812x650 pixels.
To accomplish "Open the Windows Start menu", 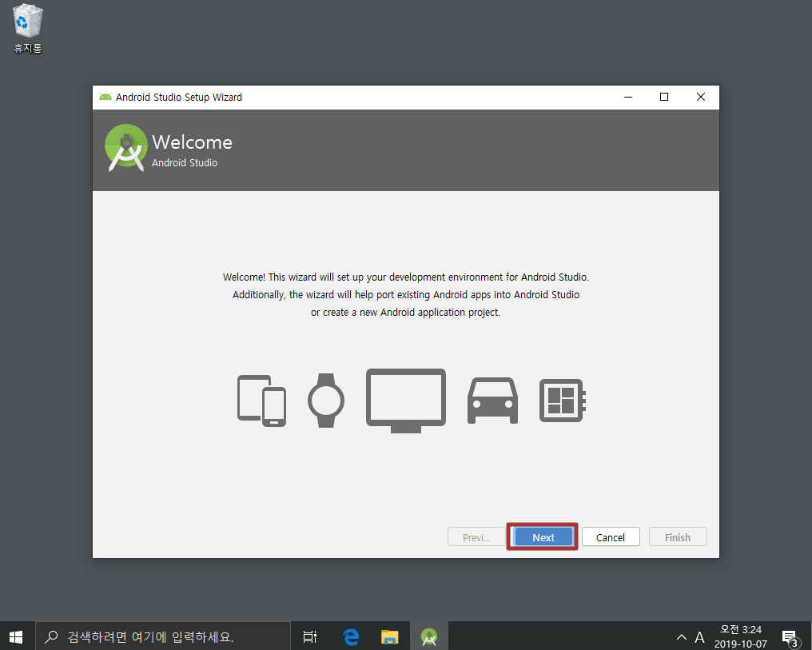I will tap(16, 636).
